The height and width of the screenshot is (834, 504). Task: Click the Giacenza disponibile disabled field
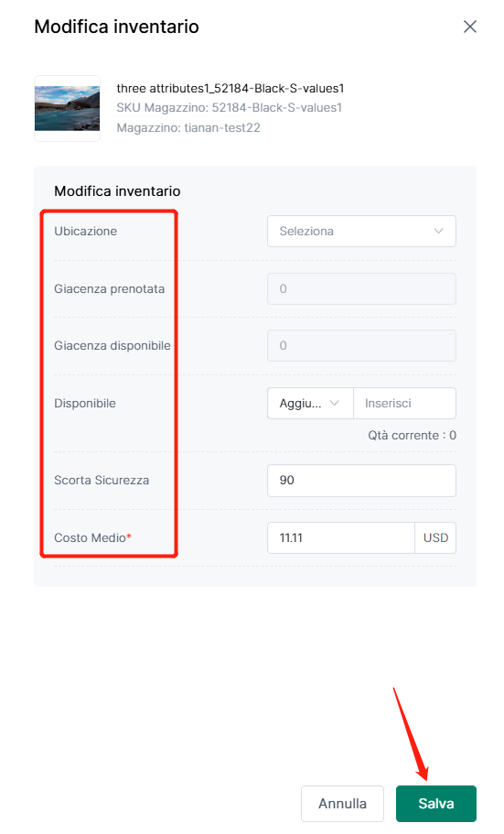pos(361,346)
